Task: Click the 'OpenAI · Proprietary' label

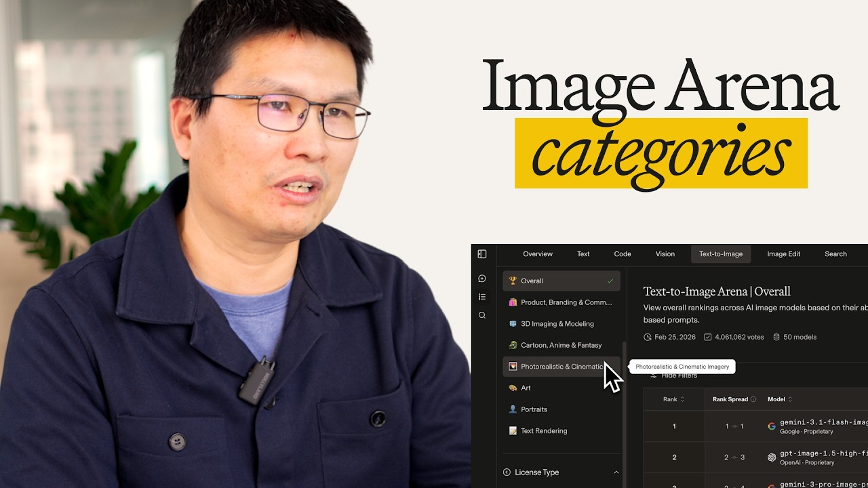Action: click(x=807, y=463)
